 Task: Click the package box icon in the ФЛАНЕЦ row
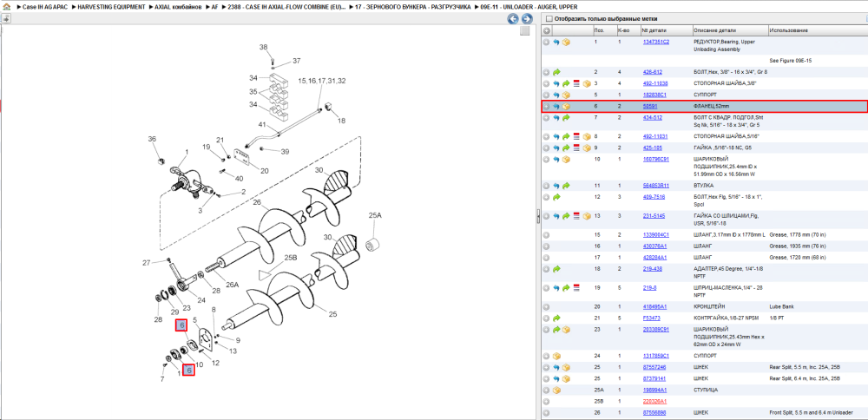566,106
